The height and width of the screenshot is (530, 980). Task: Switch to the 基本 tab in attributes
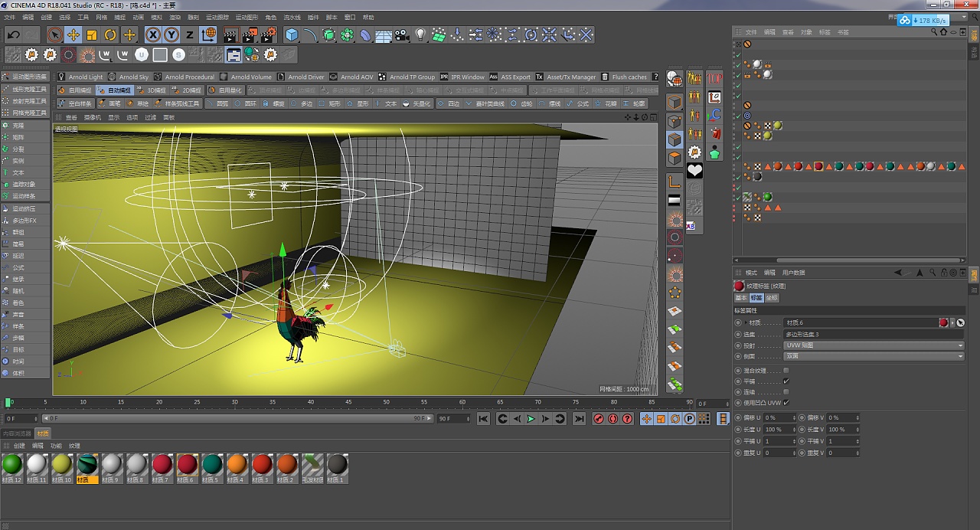[x=740, y=298]
